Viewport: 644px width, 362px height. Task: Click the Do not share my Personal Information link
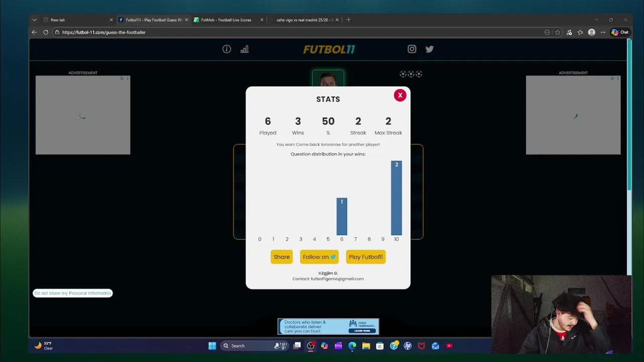[72, 293]
